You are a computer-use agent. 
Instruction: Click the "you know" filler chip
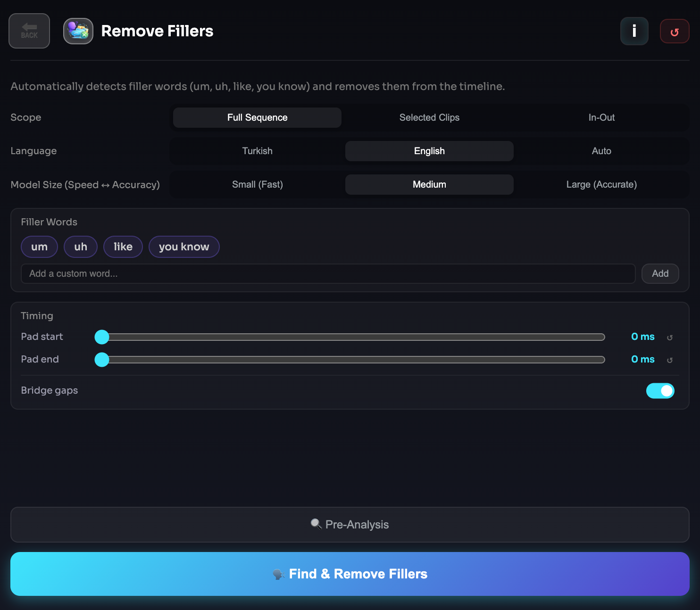184,247
